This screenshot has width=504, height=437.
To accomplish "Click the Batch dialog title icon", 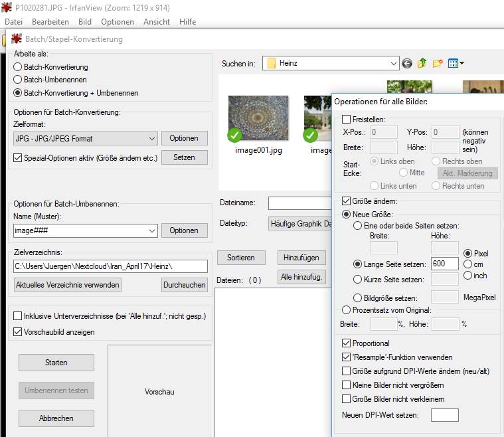I will point(17,39).
